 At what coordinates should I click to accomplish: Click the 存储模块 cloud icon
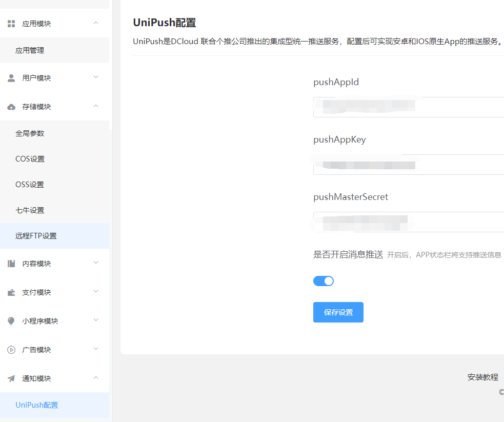coord(11,107)
